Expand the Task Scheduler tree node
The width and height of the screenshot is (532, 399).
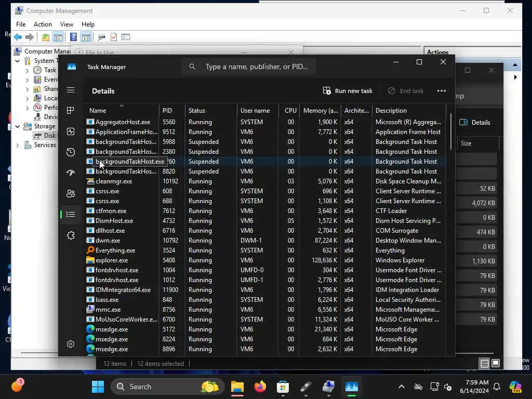(x=27, y=70)
